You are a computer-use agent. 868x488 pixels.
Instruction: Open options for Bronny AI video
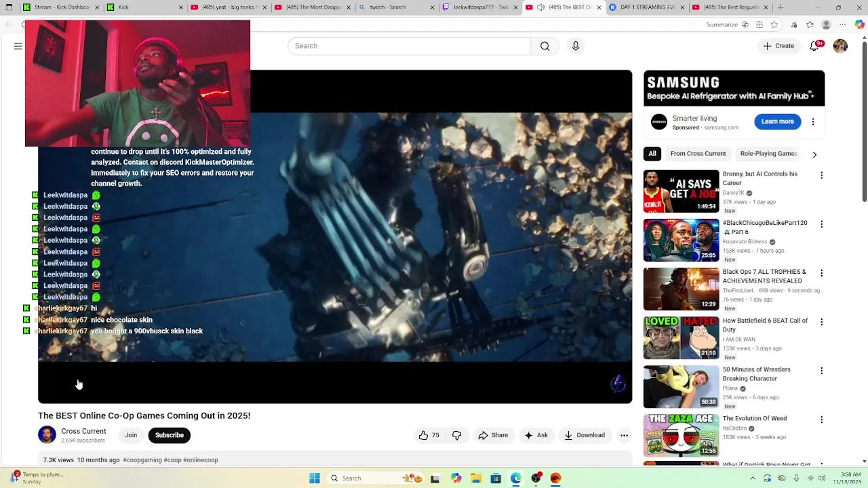pyautogui.click(x=821, y=175)
